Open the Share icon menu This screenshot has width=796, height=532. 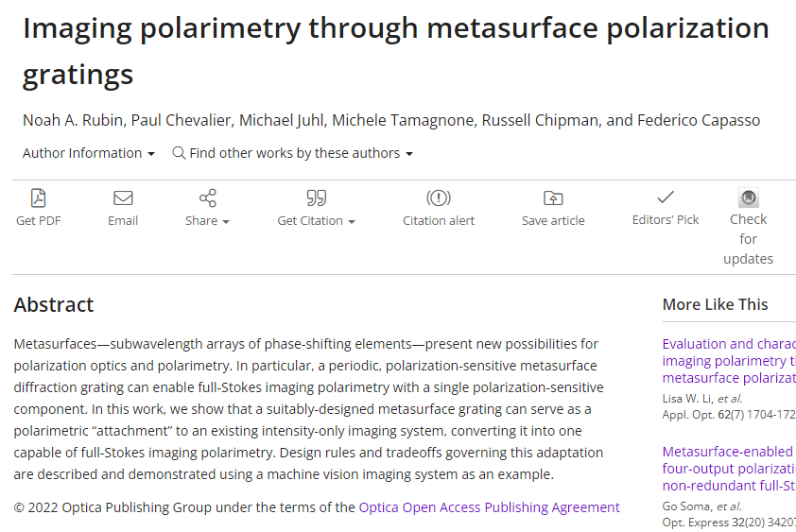[208, 198]
